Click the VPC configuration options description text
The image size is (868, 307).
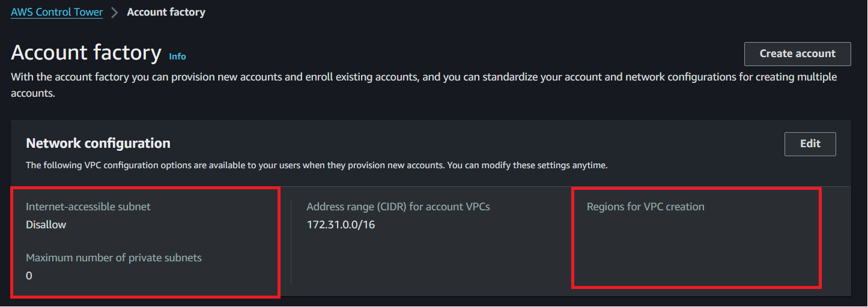pyautogui.click(x=317, y=165)
